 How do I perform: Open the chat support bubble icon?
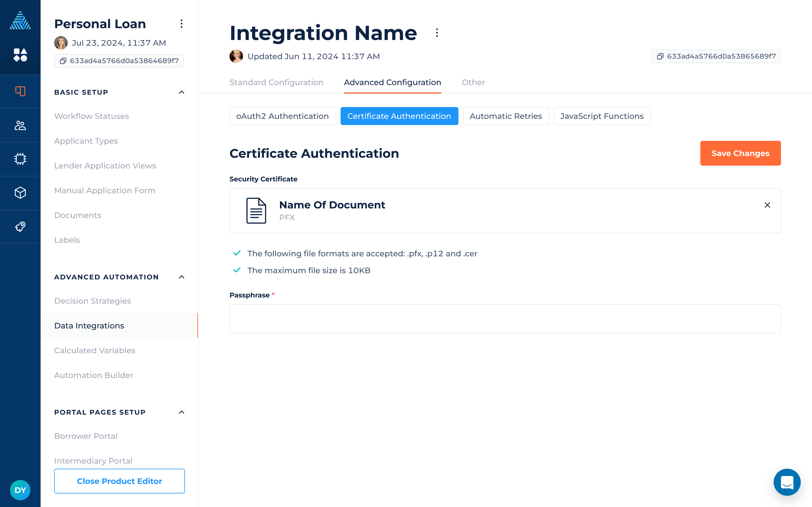click(x=787, y=482)
